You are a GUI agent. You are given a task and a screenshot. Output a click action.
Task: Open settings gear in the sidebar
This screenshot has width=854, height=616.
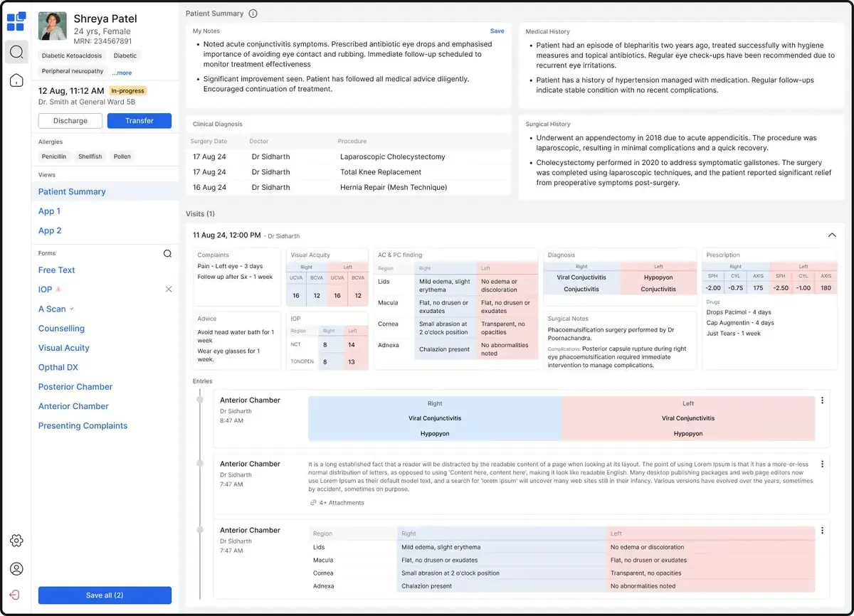click(x=16, y=541)
